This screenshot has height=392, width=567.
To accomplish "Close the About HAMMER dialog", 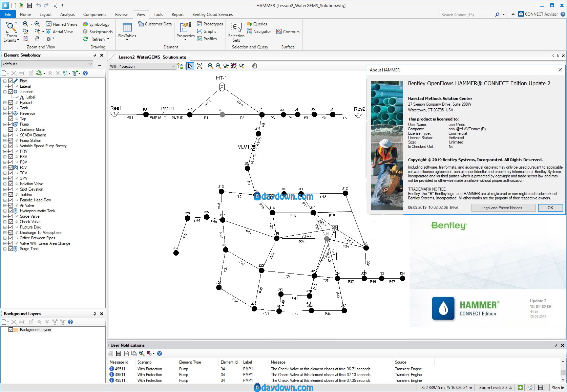I will (x=560, y=70).
